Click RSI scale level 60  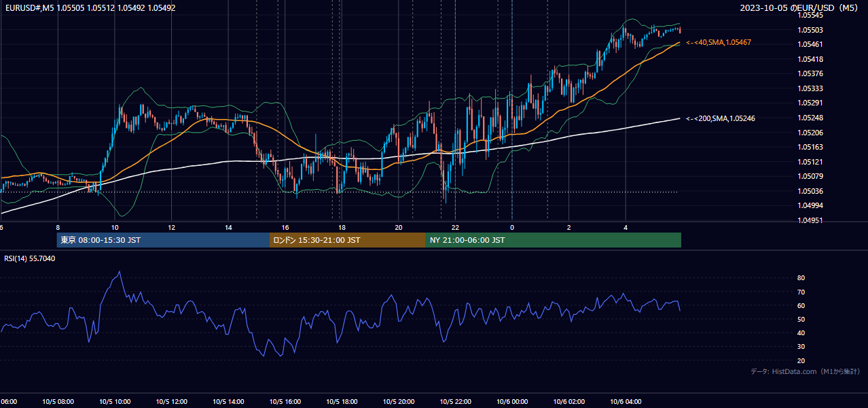(801, 305)
